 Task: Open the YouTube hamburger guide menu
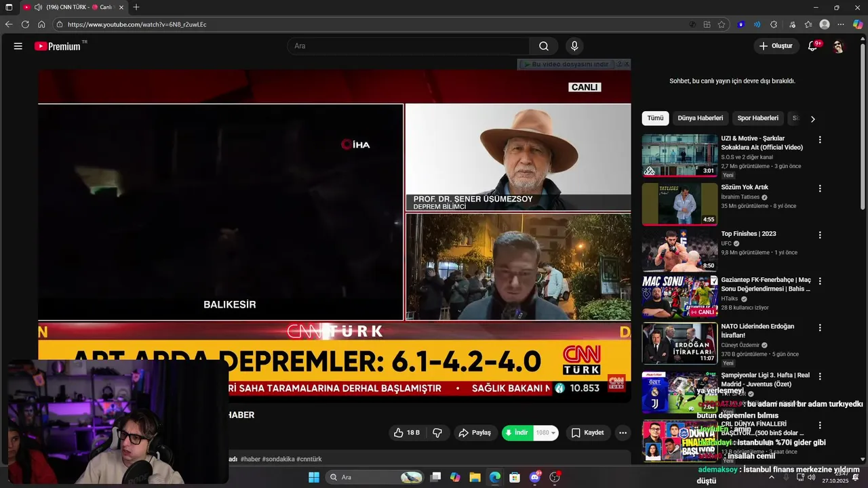[18, 46]
